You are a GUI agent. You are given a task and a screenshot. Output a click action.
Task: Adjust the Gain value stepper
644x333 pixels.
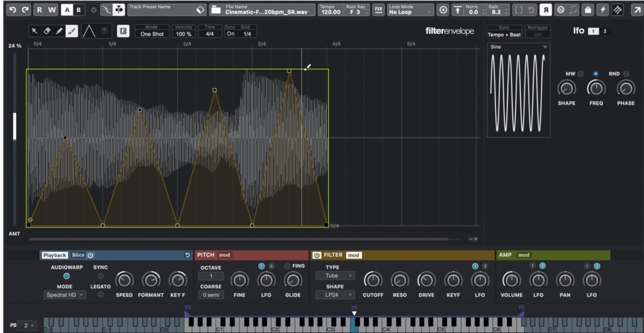click(x=507, y=12)
